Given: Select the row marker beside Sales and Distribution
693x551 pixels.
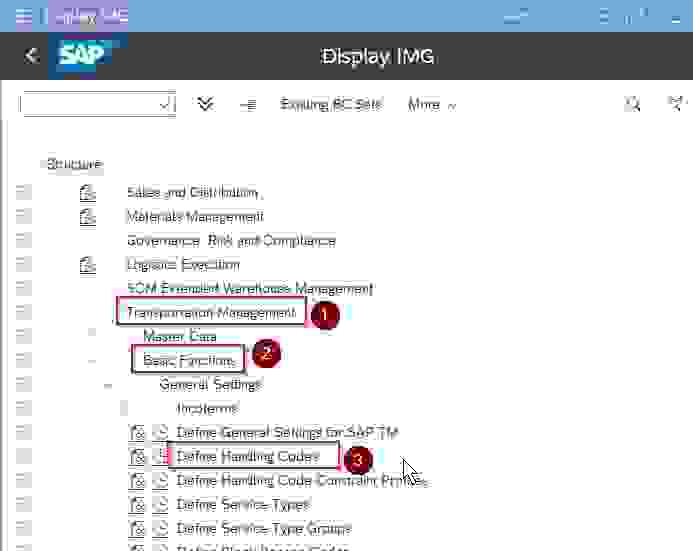Looking at the screenshot, I should (x=23, y=193).
